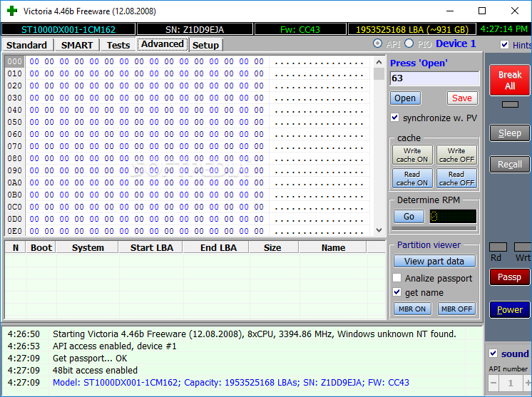Click the sector number field showing 63
This screenshot has width=532, height=397.
434,78
